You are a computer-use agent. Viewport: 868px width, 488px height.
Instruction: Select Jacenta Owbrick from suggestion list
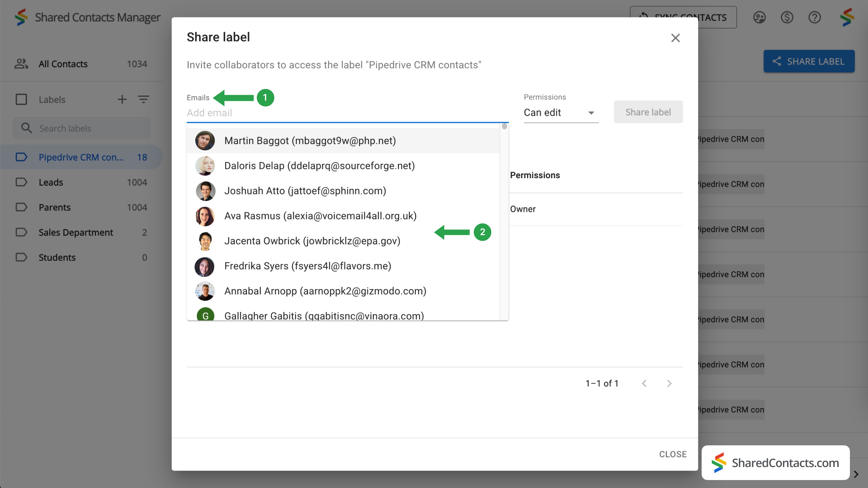[x=312, y=241]
